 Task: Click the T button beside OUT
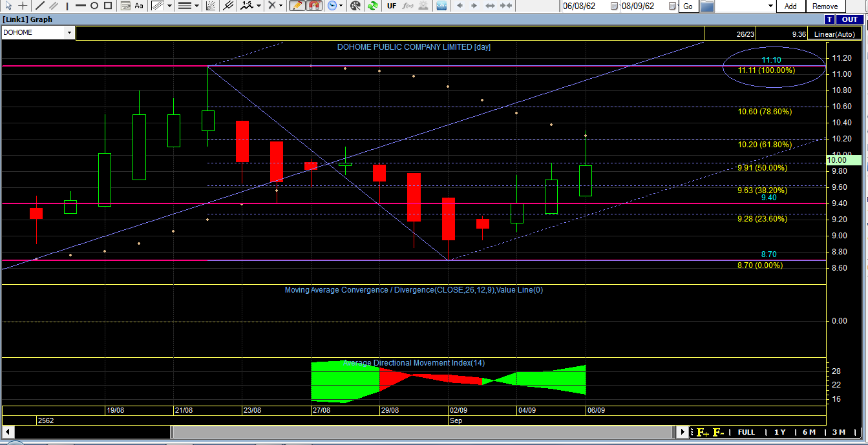(x=830, y=19)
